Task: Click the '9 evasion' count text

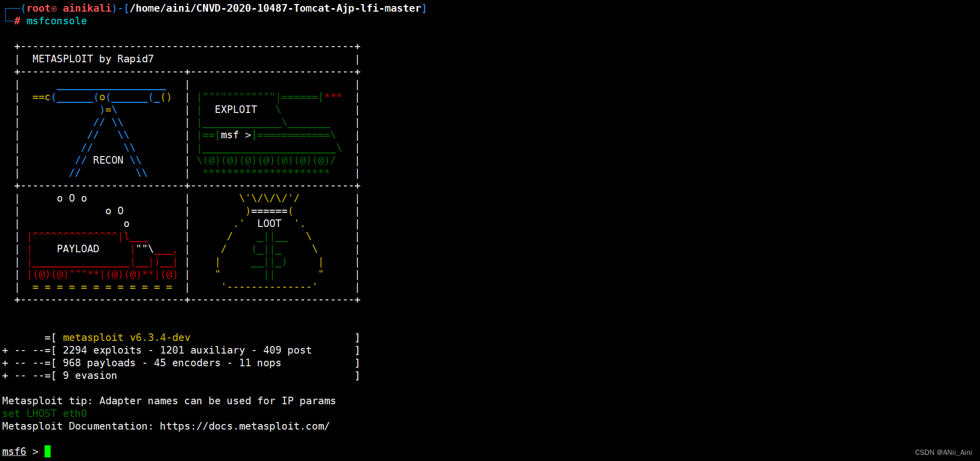Action: (x=90, y=375)
